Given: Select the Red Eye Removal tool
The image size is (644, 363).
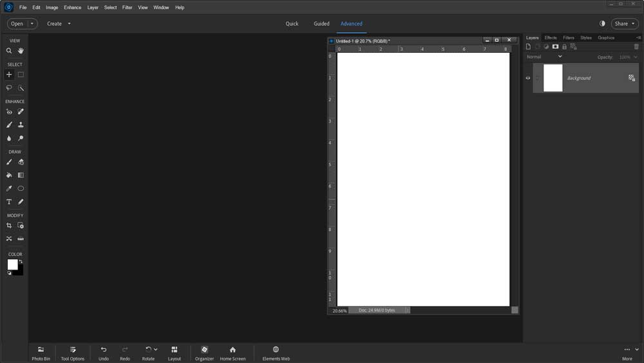Looking at the screenshot, I should [x=9, y=112].
